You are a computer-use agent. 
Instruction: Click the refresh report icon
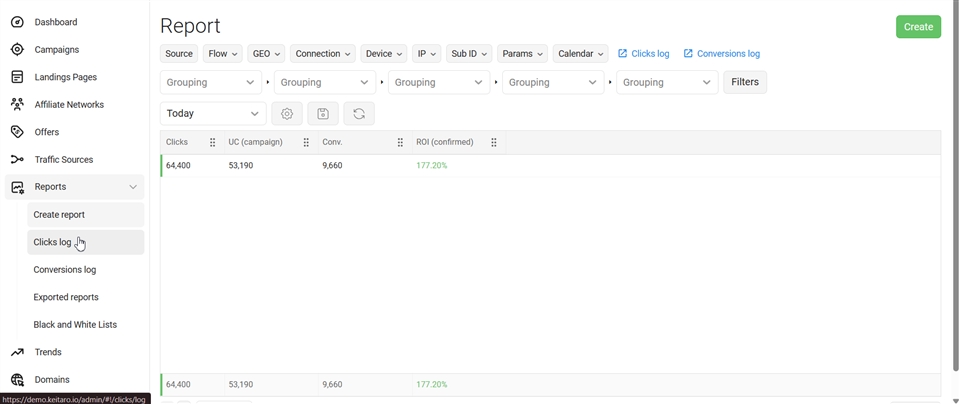359,114
